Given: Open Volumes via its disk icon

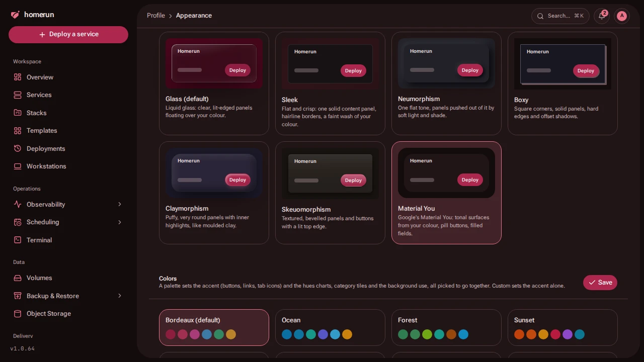Looking at the screenshot, I should click(x=18, y=278).
